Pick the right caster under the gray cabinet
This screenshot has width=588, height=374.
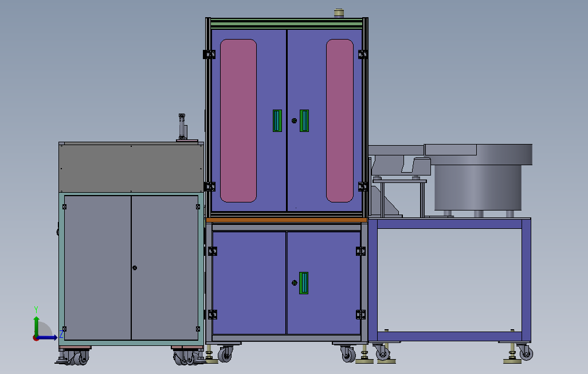[186, 356]
